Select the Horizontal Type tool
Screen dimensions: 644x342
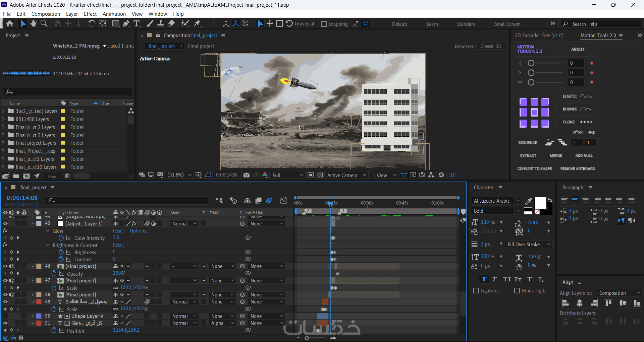[x=137, y=24]
